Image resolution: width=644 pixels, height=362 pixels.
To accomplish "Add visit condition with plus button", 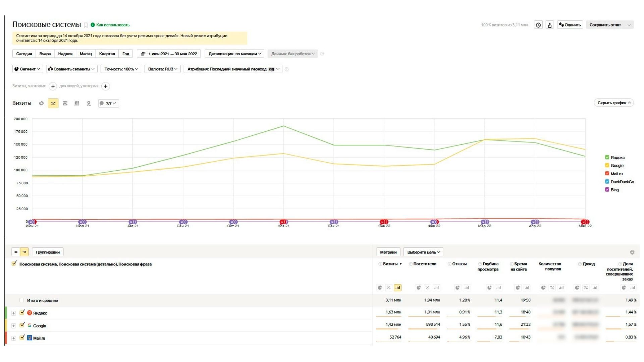I will (x=53, y=86).
